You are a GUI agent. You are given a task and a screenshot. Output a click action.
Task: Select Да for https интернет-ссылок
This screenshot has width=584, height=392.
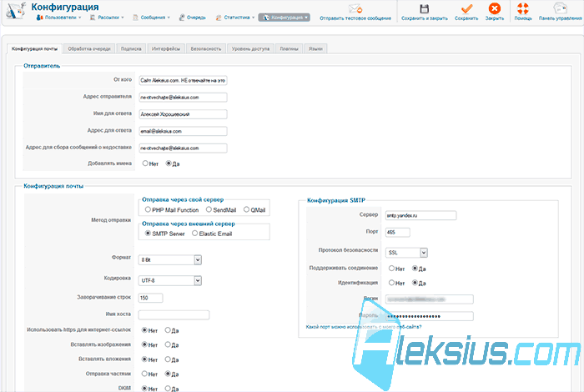pos(168,329)
